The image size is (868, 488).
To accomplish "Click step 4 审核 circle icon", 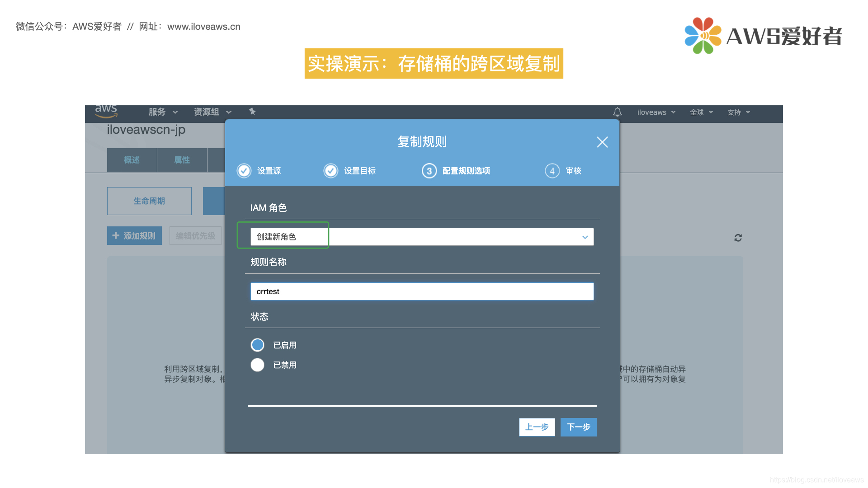I will [552, 171].
